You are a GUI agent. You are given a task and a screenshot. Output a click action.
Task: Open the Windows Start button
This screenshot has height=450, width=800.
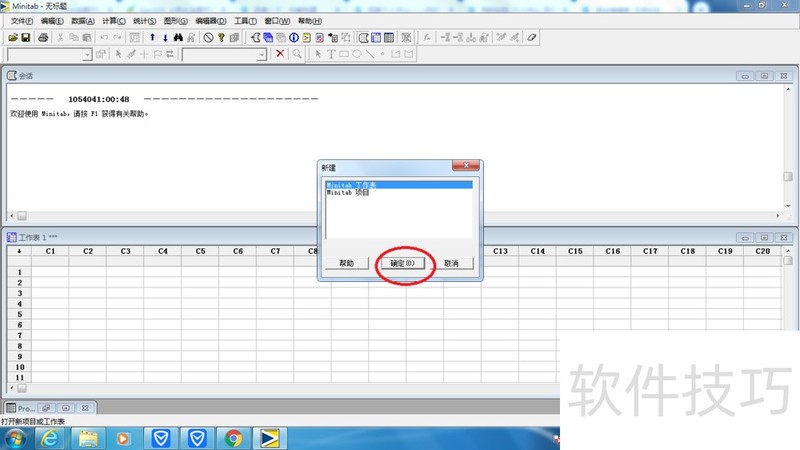tap(15, 439)
